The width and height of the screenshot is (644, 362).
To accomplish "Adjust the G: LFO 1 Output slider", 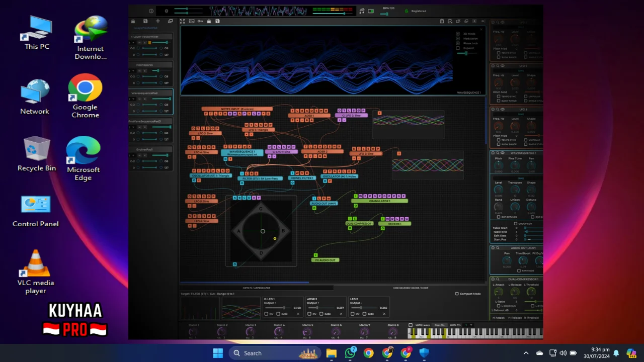I will tap(277, 308).
